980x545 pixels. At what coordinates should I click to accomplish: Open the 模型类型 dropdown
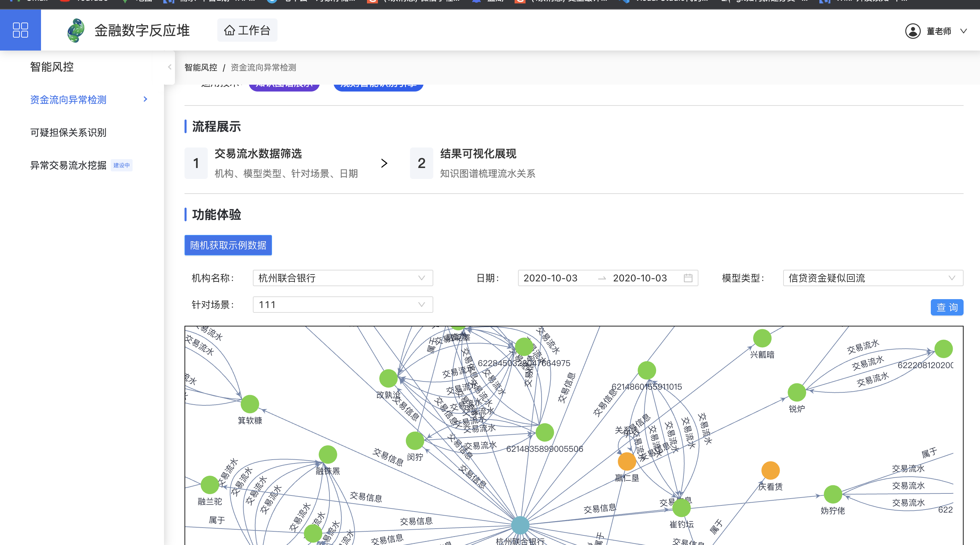873,278
